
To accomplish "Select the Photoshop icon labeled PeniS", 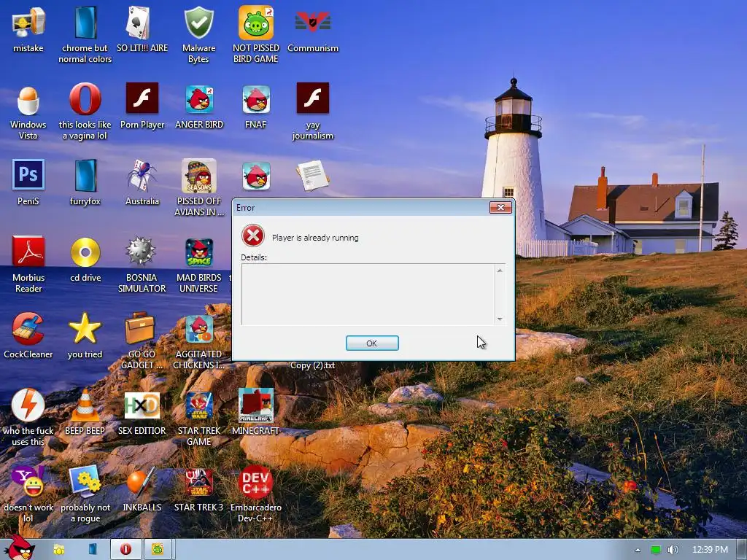I will click(28, 175).
